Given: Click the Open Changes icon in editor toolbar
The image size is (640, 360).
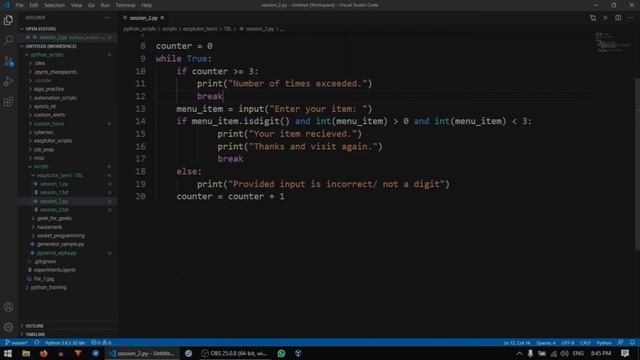Looking at the screenshot, I should [x=593, y=18].
